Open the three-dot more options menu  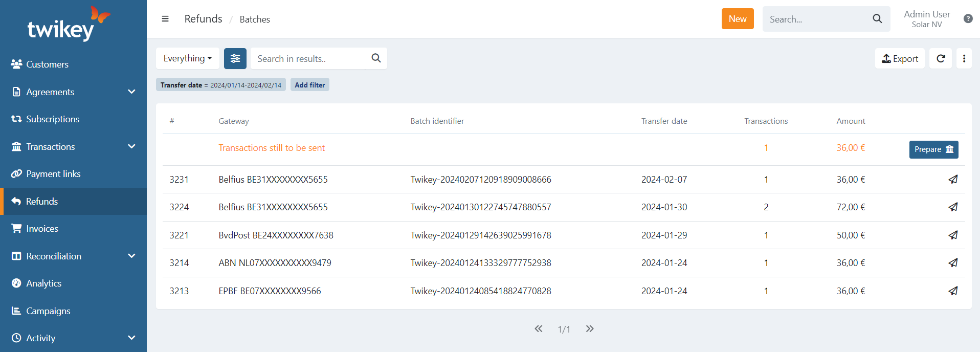964,58
